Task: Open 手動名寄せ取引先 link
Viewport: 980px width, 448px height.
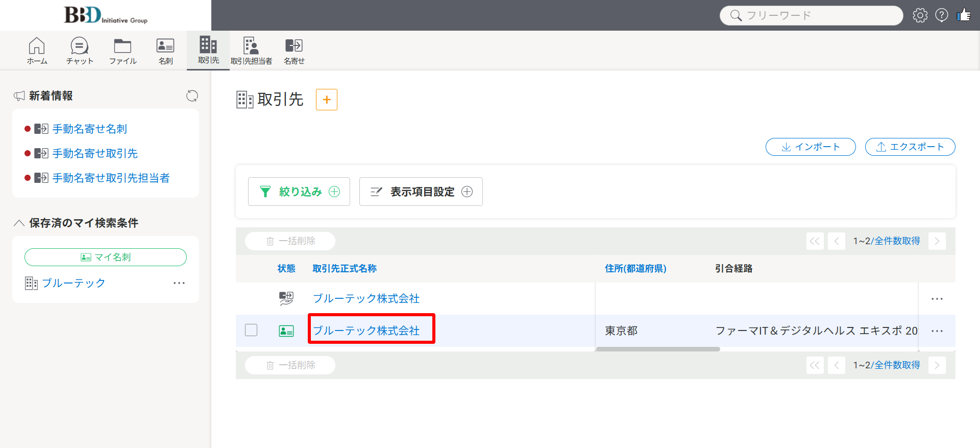Action: [x=95, y=153]
